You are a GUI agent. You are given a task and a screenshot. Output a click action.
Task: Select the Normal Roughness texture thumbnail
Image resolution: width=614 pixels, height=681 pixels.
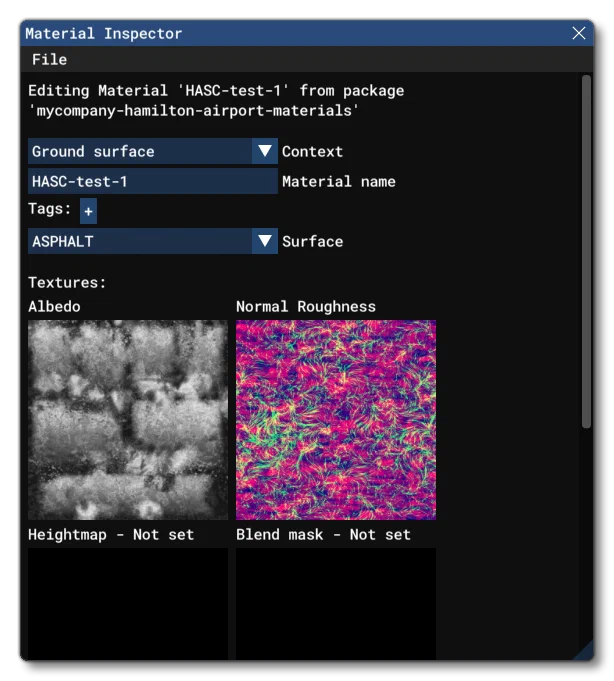tap(336, 420)
